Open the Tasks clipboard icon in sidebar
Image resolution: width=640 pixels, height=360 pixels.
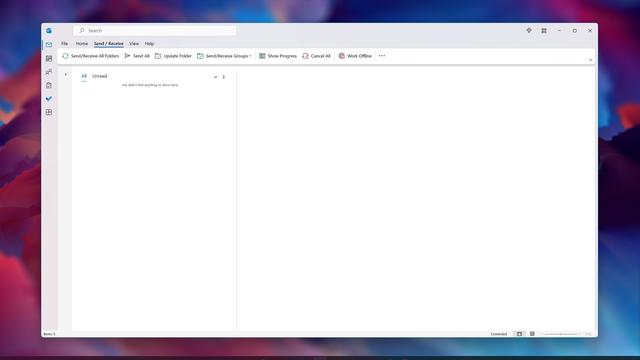[49, 85]
